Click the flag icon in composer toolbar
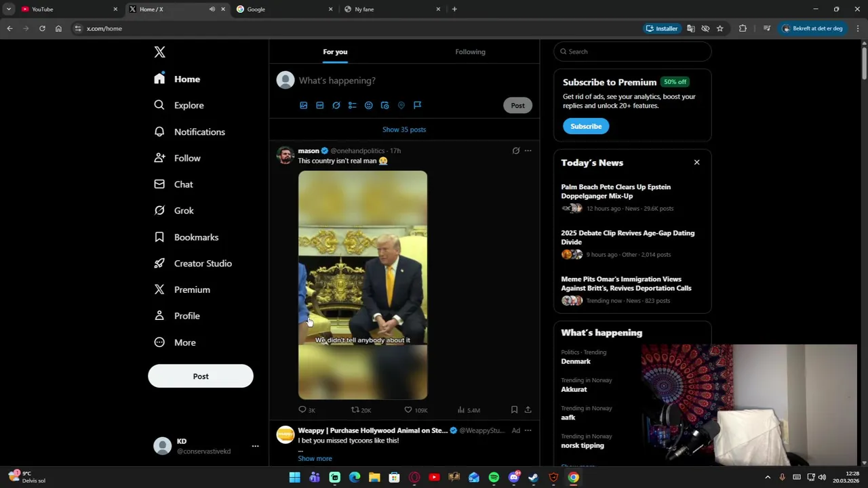The image size is (868, 488). [x=418, y=105]
